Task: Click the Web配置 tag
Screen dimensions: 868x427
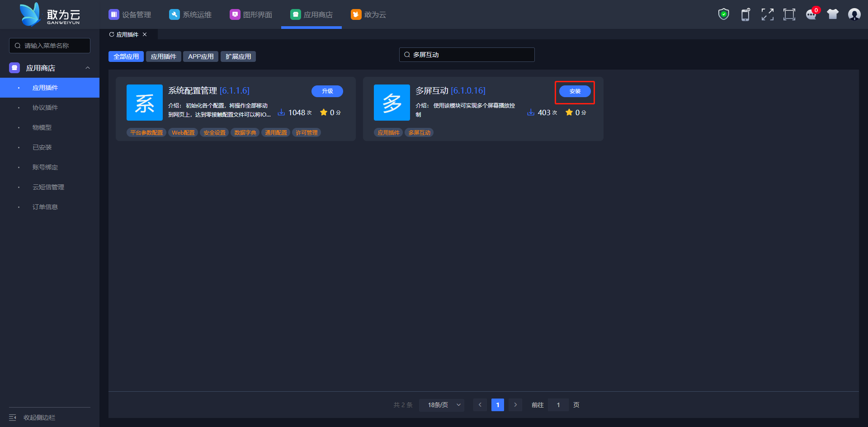Action: (183, 132)
